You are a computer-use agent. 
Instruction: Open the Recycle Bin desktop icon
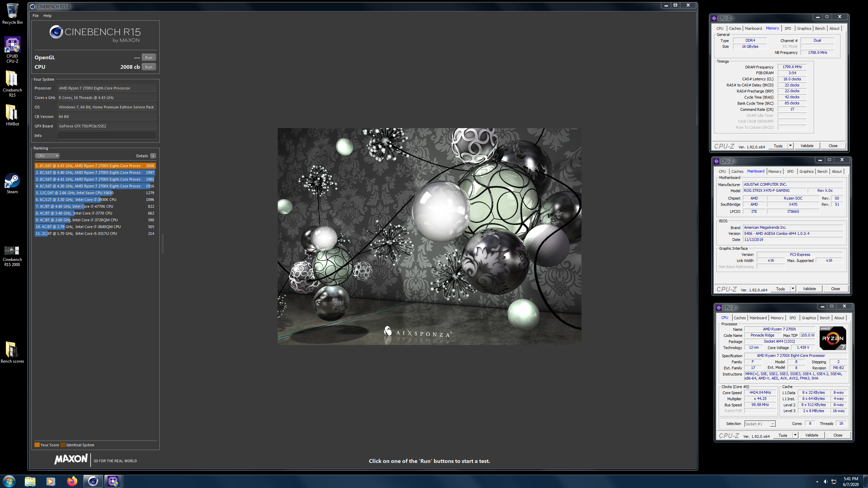click(x=12, y=14)
